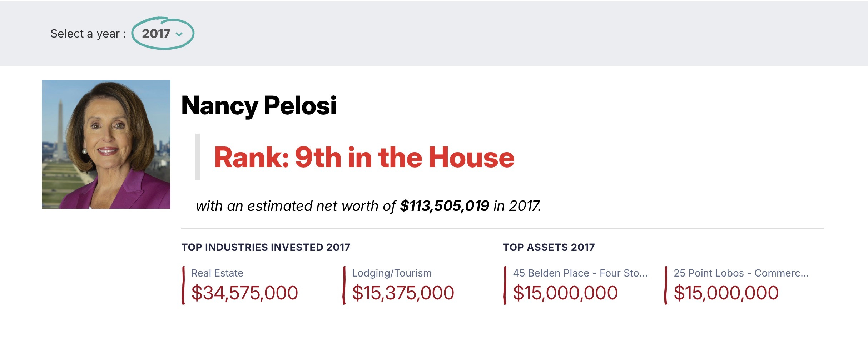Click the $15,000,000 amount under 45 Belden Place
868x338 pixels.
click(x=565, y=293)
